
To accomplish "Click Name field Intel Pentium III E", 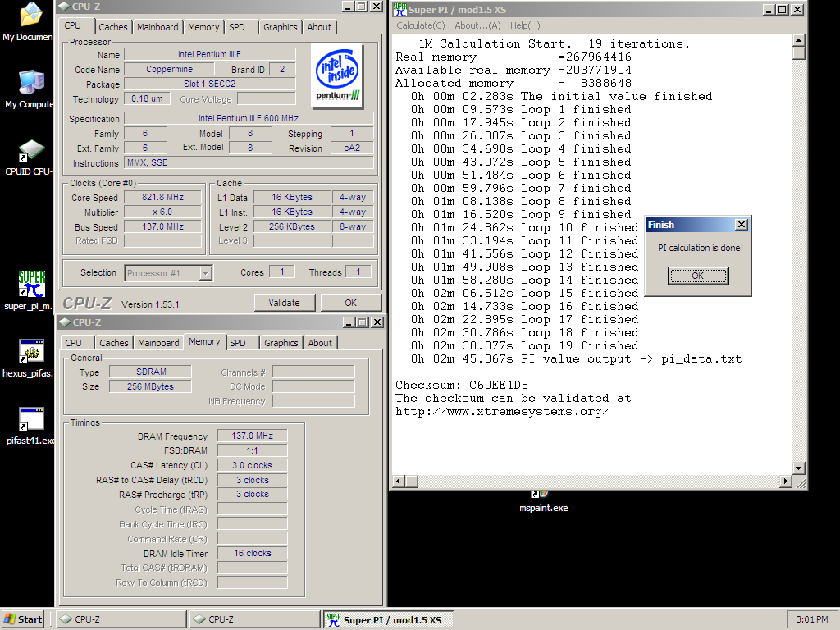I will 209,54.
